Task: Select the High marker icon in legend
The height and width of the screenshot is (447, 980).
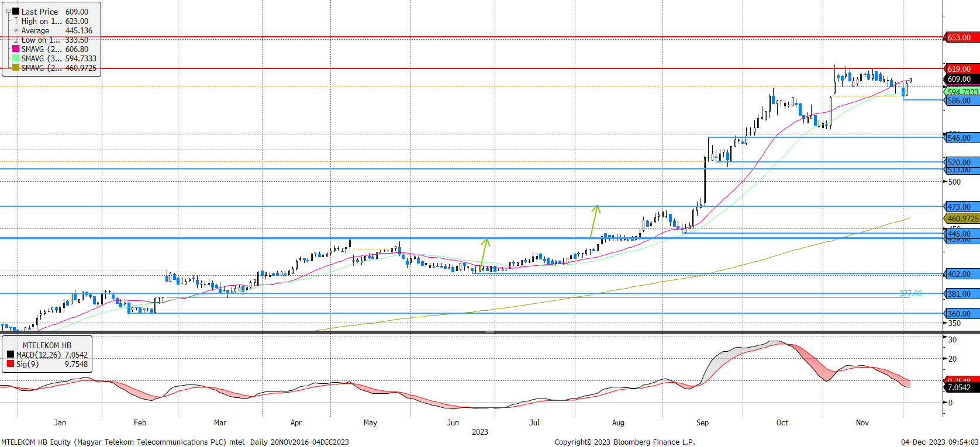Action: (x=16, y=21)
